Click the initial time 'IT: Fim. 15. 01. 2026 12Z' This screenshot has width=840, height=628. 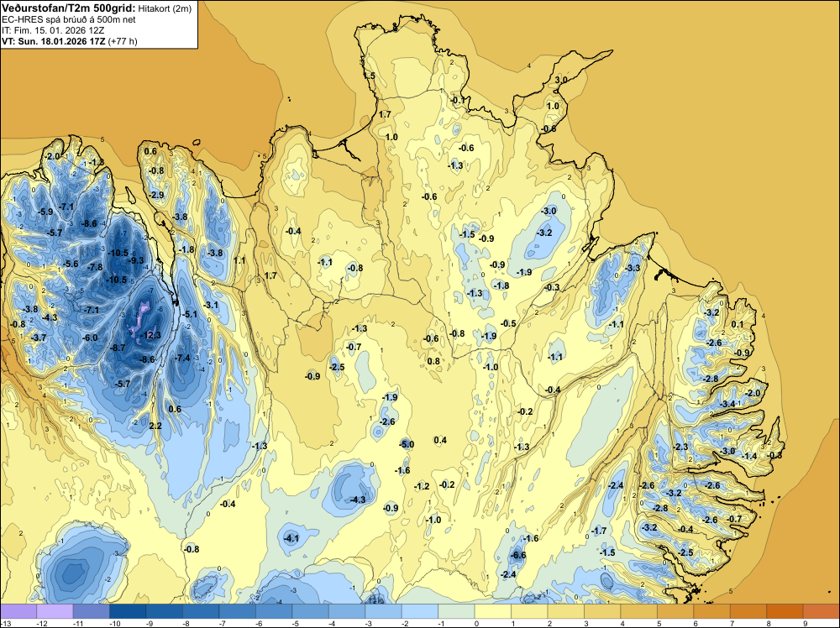[x=53, y=30]
